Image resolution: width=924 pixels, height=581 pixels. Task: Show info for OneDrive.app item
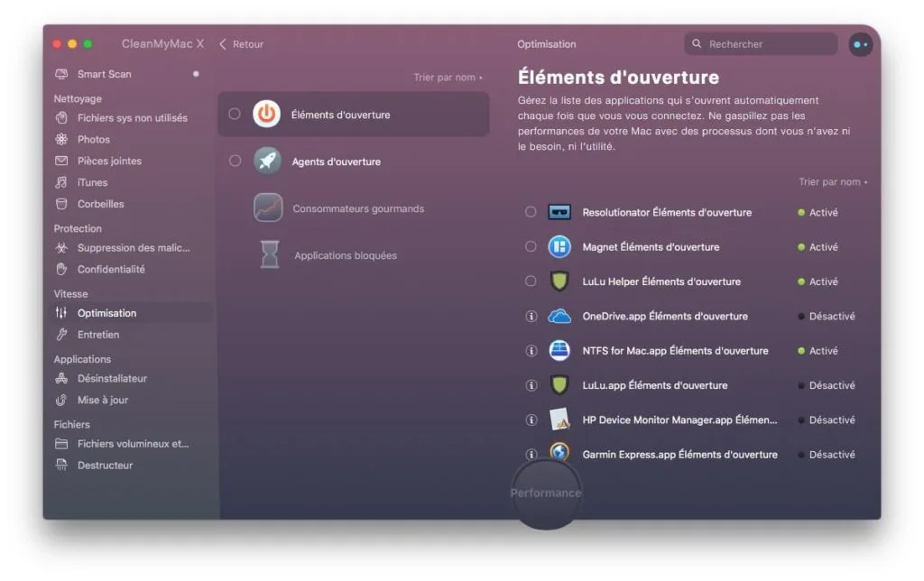(531, 317)
